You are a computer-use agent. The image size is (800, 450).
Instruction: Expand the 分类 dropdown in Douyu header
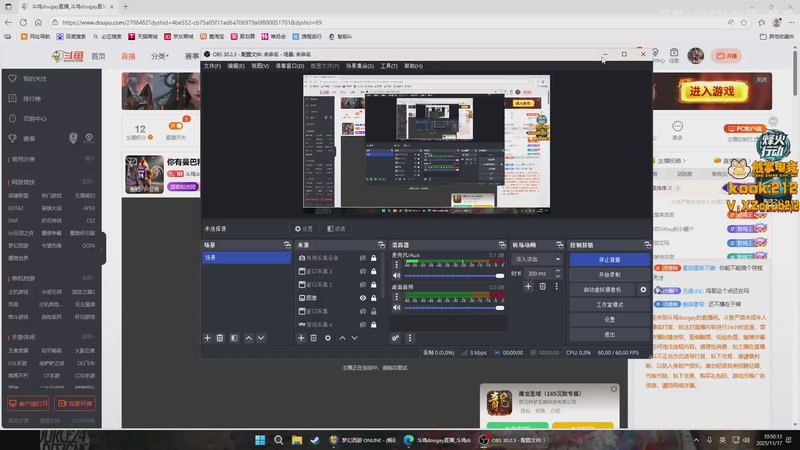[160, 56]
